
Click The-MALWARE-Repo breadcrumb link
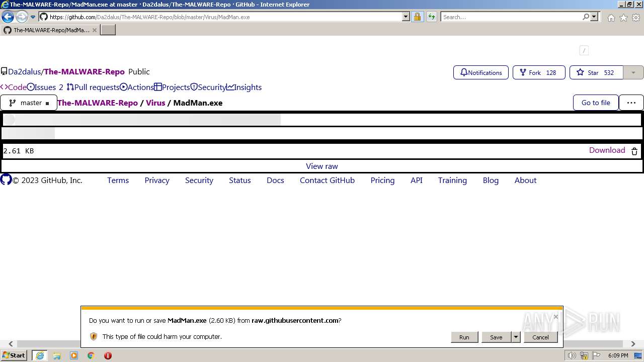coord(98,103)
